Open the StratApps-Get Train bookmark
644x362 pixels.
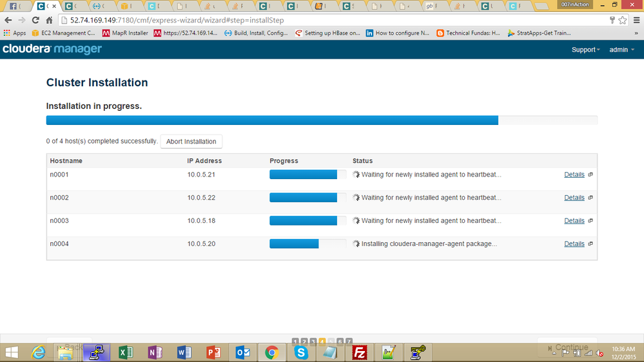click(539, 33)
